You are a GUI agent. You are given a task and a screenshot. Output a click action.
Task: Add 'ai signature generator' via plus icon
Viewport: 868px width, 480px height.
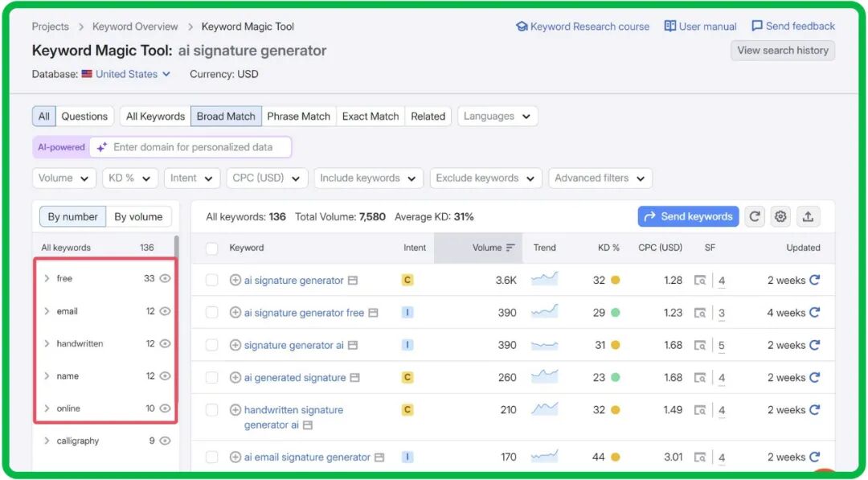tap(235, 281)
